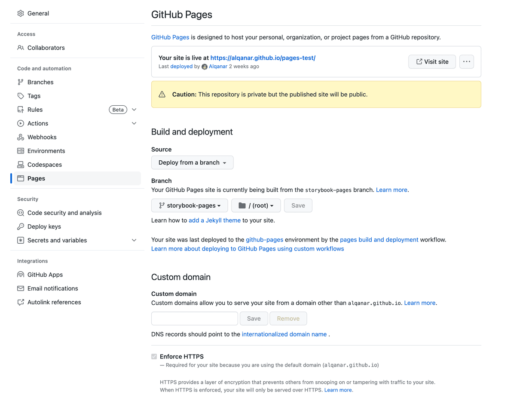Click the custom domain input field
This screenshot has width=532, height=404.
pyautogui.click(x=194, y=318)
